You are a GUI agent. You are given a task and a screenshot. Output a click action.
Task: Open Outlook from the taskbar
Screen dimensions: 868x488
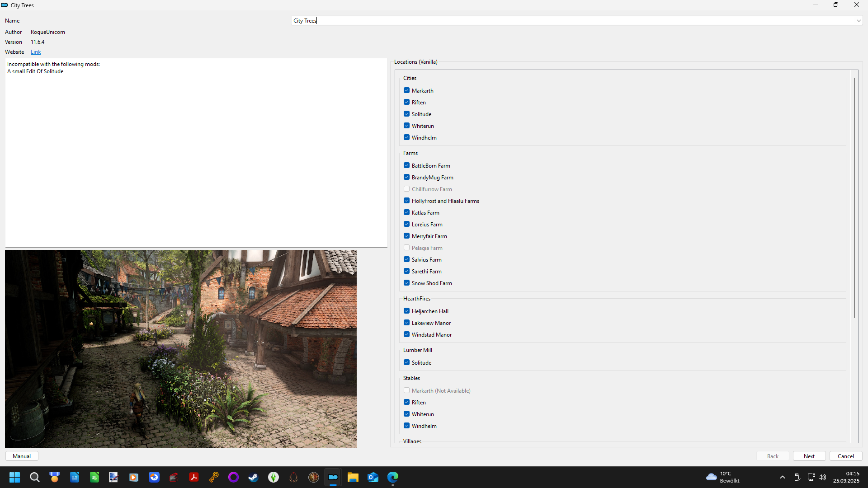click(x=373, y=477)
